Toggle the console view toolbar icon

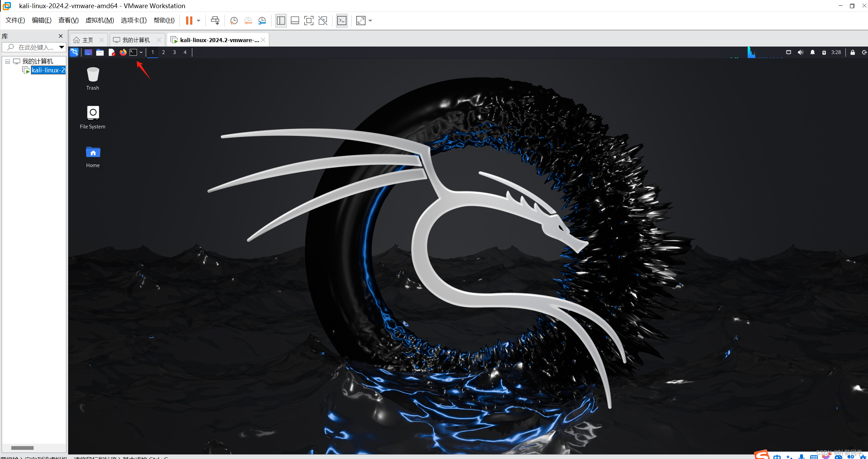[342, 21]
